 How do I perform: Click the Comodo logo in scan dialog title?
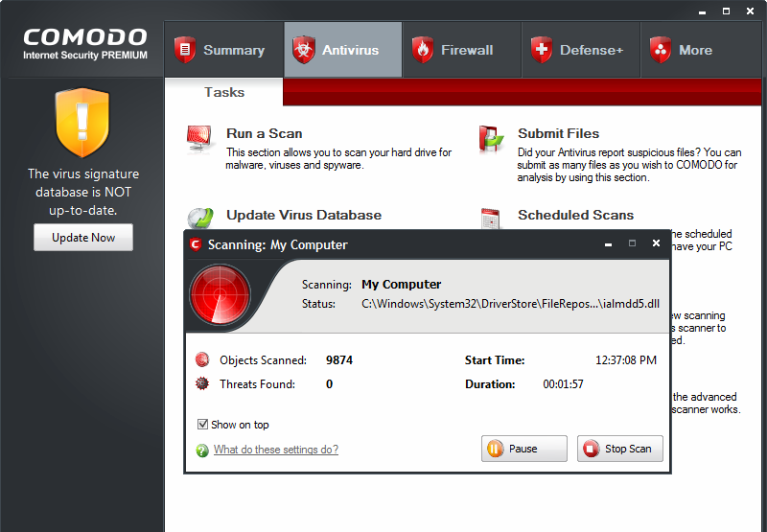click(x=196, y=244)
